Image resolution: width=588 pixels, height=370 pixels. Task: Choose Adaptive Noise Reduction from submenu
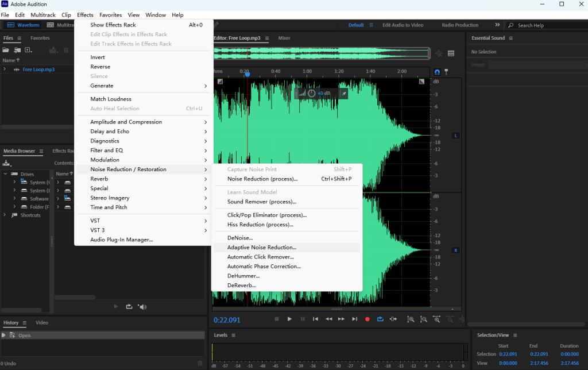click(287, 248)
